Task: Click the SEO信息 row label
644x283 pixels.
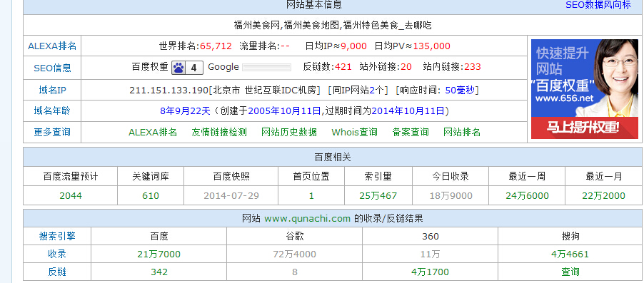Action: [52, 68]
